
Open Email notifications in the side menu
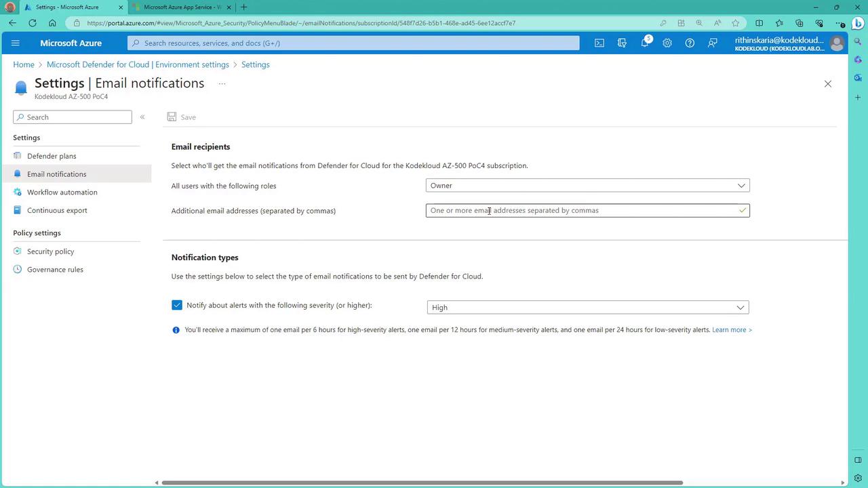[x=56, y=174]
